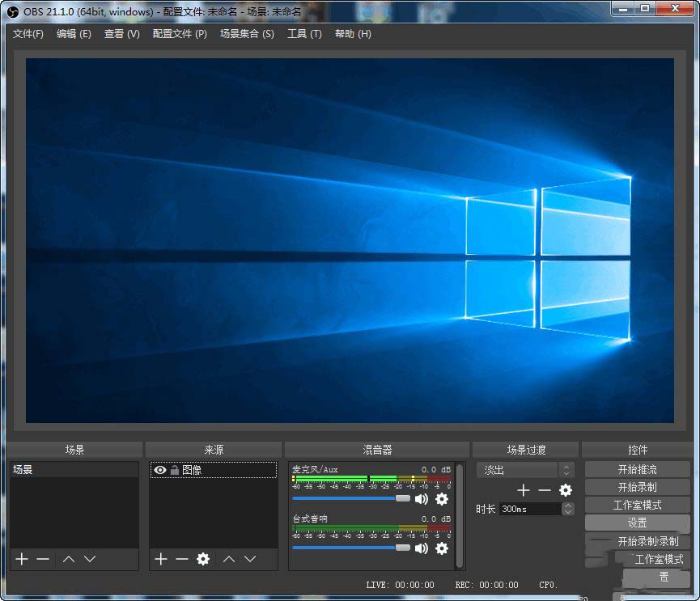Click the 麦克风/Aux channel label
The image size is (700, 601).
(315, 469)
